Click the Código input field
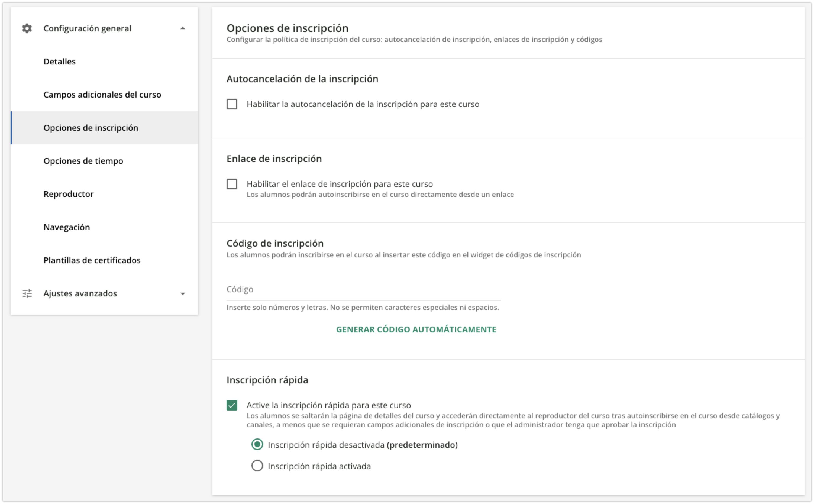 364,289
